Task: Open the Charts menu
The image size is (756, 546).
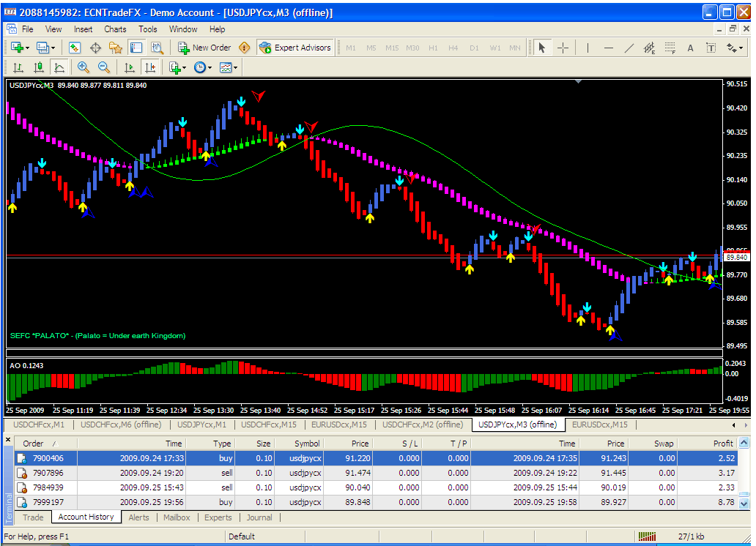Action: click(x=115, y=29)
